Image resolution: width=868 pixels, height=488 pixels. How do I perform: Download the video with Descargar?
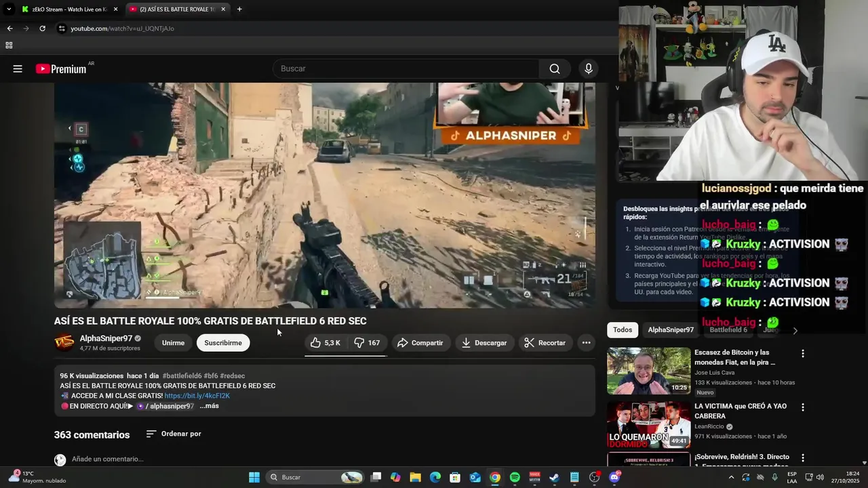click(x=484, y=343)
